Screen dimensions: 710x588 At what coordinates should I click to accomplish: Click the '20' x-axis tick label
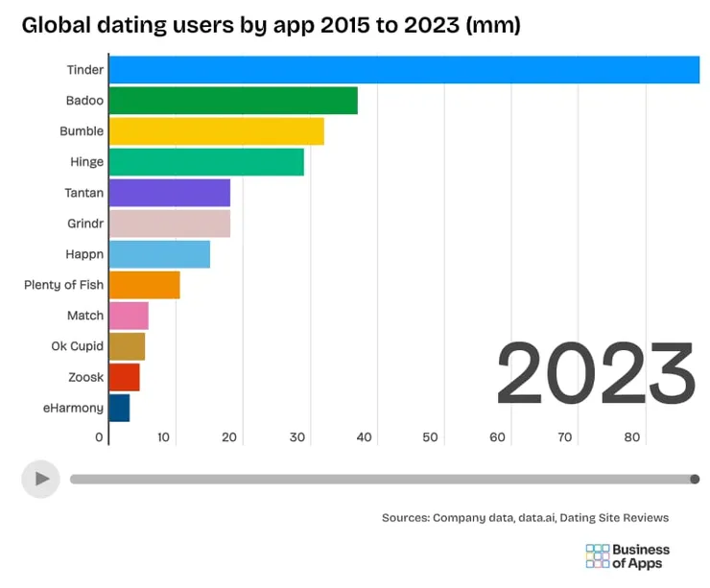coord(229,437)
